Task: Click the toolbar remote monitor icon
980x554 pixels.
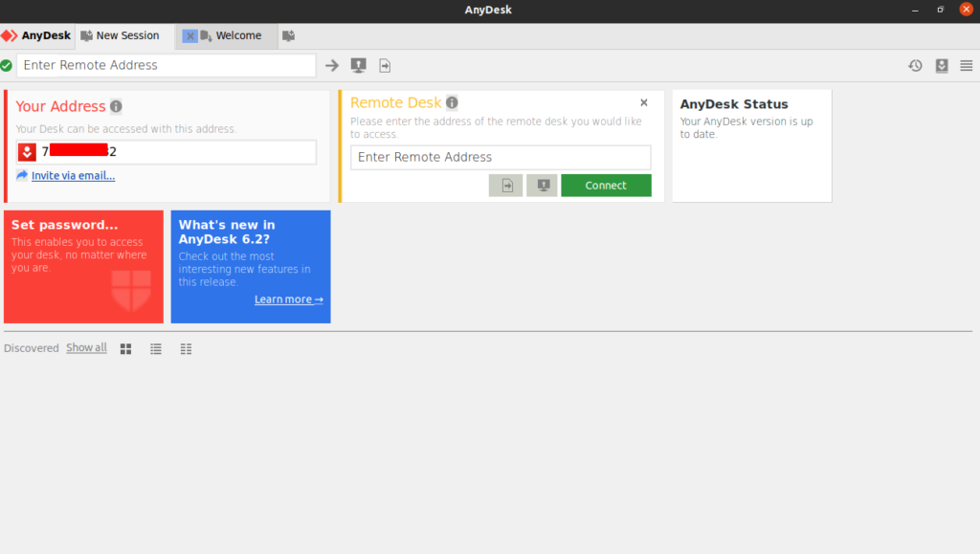Action: (358, 66)
